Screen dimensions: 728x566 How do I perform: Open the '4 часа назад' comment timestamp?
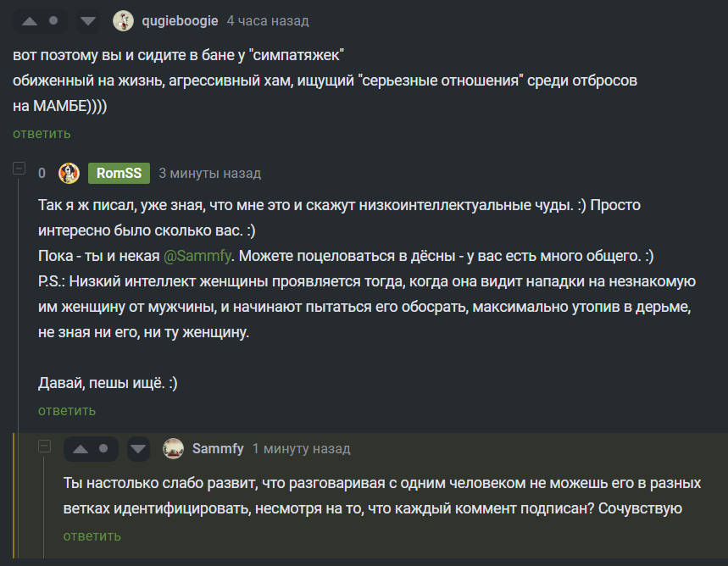pos(268,21)
